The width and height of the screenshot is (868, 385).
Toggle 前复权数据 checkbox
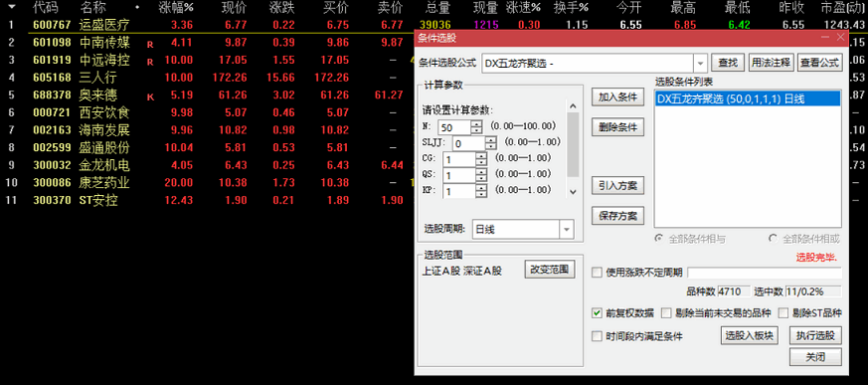click(x=597, y=313)
